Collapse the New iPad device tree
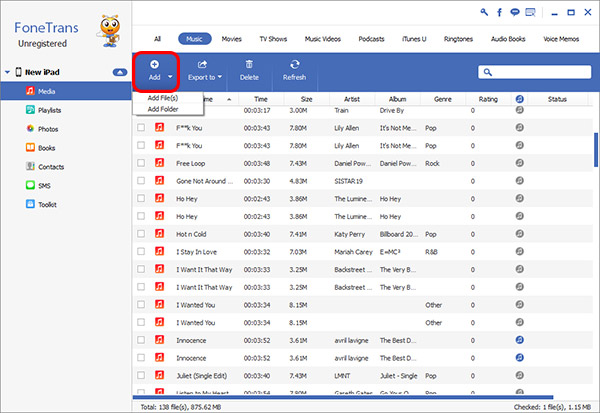The image size is (600, 413). tap(119, 73)
